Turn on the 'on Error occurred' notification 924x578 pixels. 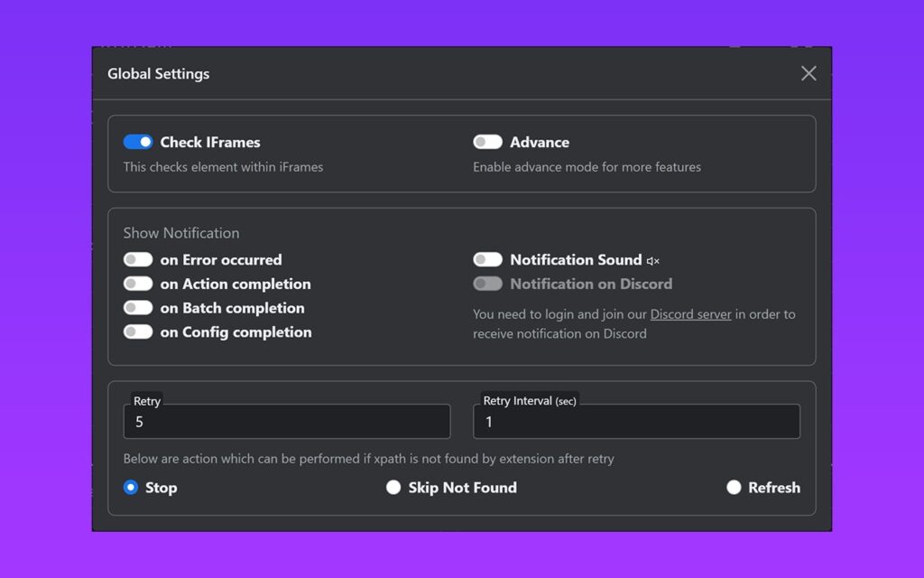(138, 260)
